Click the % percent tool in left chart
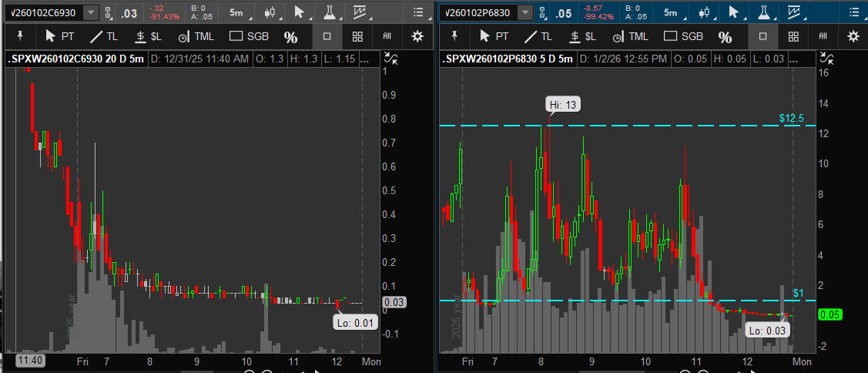Image resolution: width=868 pixels, height=373 pixels. (290, 37)
